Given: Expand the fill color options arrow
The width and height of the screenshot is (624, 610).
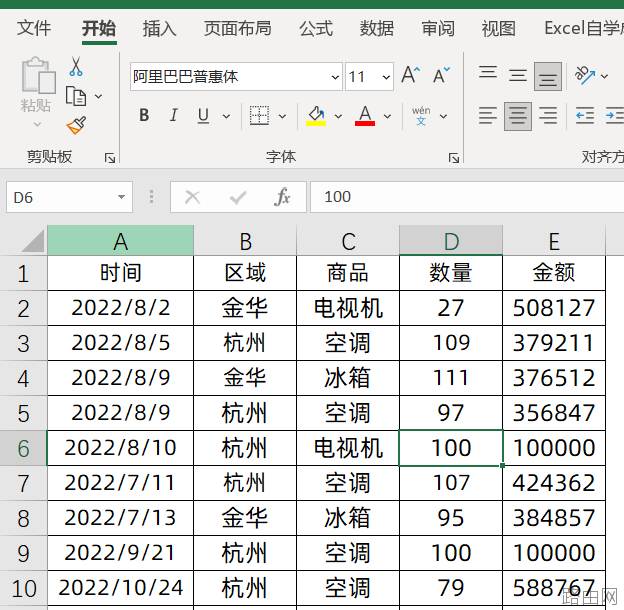Looking at the screenshot, I should [338, 116].
